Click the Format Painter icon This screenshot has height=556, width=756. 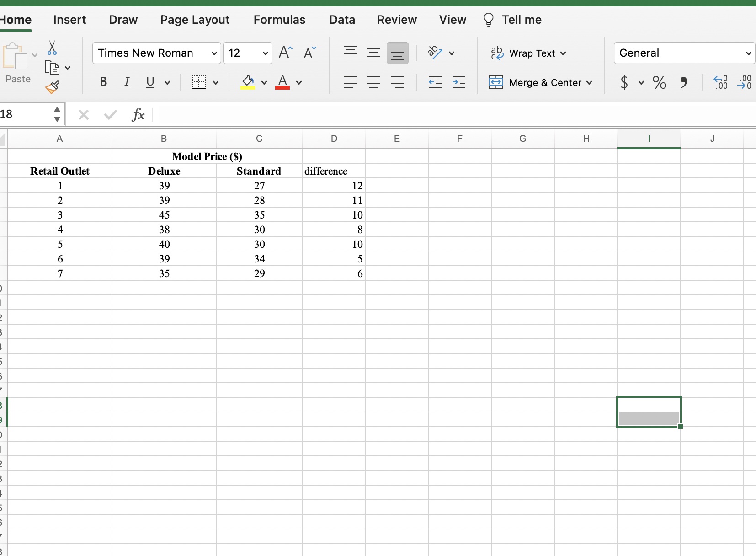click(x=52, y=88)
